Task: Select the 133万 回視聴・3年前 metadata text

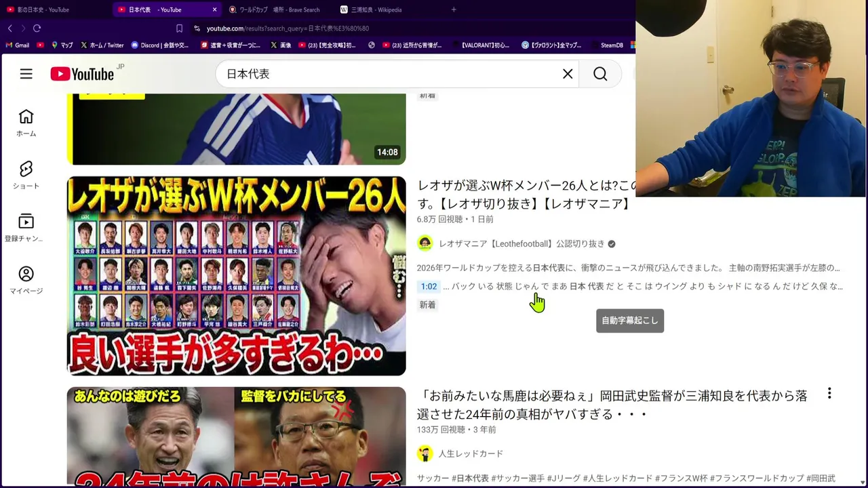Action: (456, 430)
